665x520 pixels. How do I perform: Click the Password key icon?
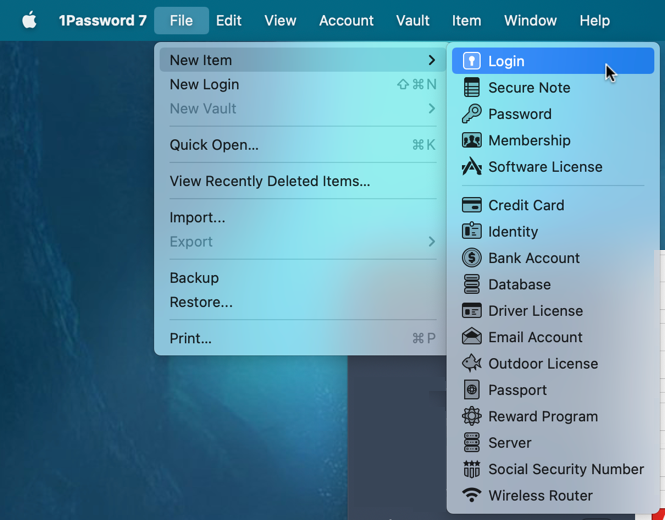(471, 114)
